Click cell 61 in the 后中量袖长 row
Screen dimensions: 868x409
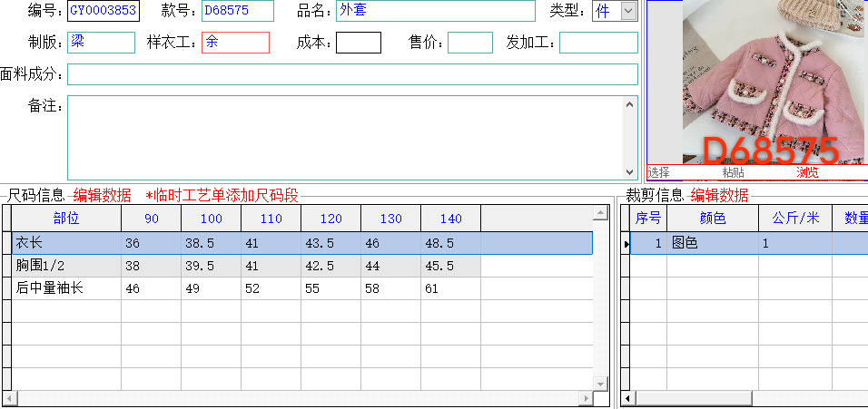pos(450,288)
